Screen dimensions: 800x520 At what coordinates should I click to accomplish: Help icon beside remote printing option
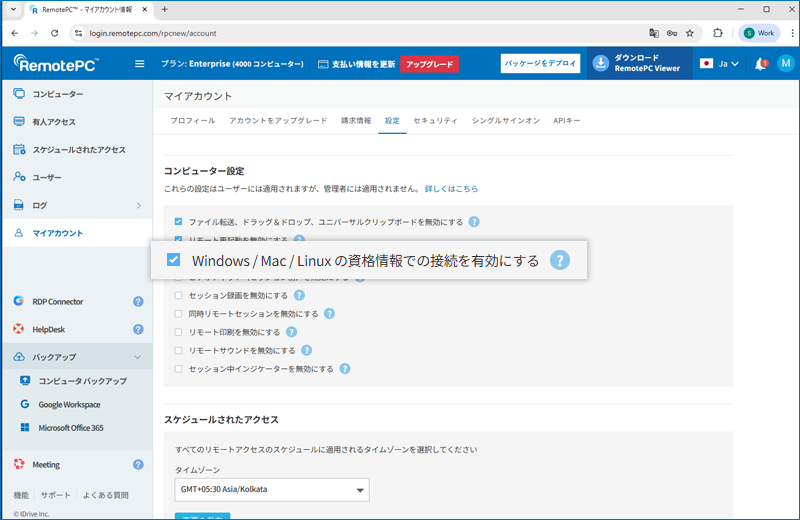pos(291,332)
